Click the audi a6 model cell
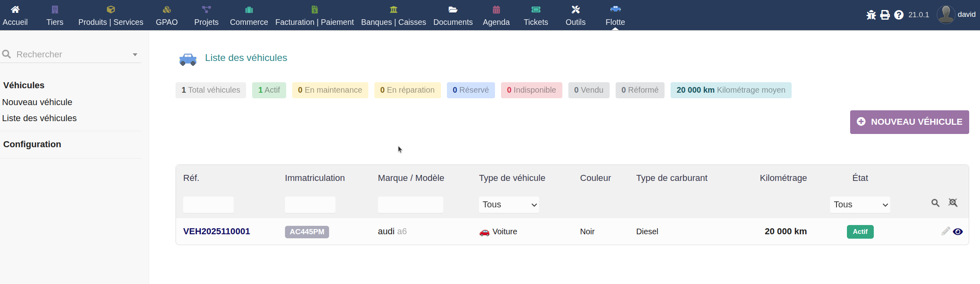Image resolution: width=980 pixels, height=284 pixels. [x=392, y=231]
